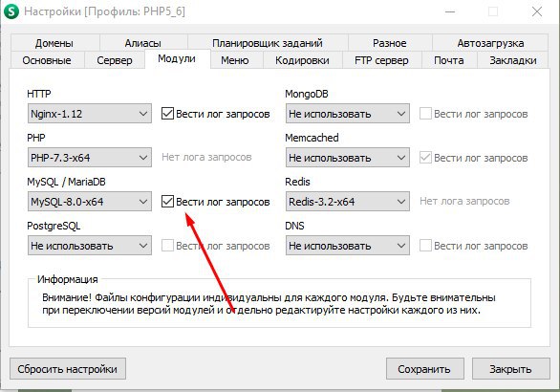The height and width of the screenshot is (392, 560).
Task: Click the 'HTTP' section label
Action: (x=39, y=94)
